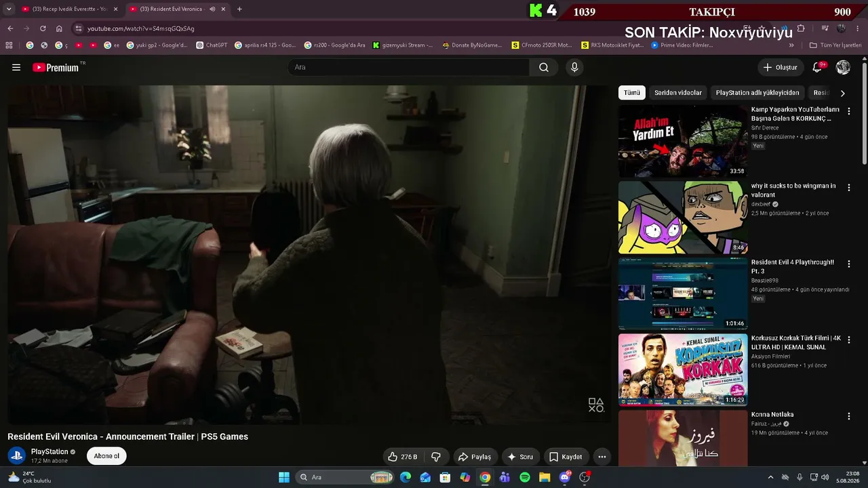The width and height of the screenshot is (868, 488).
Task: Subscribe with the Abone ol button
Action: (106, 456)
